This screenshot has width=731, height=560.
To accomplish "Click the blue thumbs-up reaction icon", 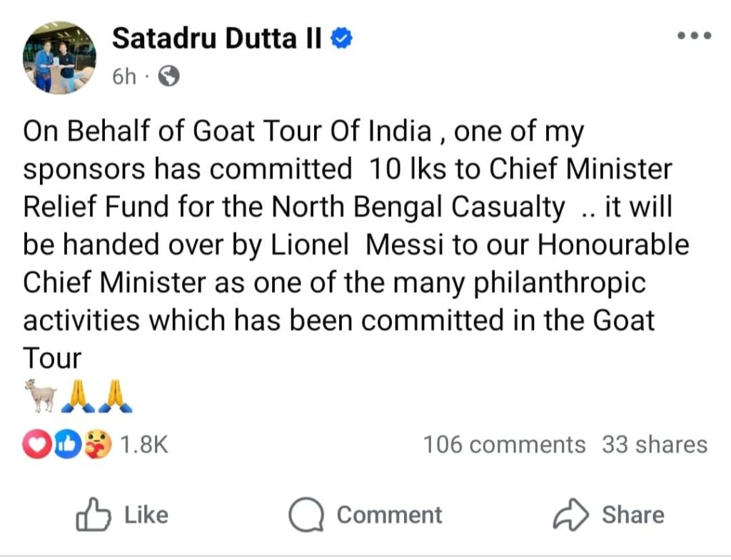I will (x=66, y=445).
